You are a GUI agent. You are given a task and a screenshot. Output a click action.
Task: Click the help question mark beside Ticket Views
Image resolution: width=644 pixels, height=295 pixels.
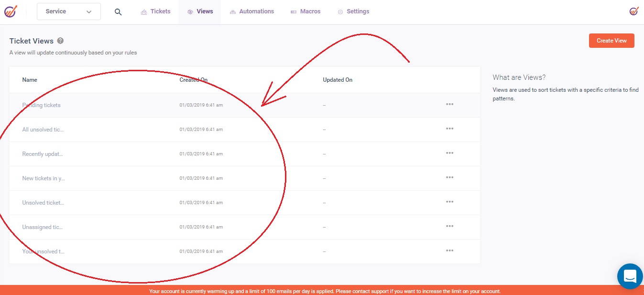[x=60, y=41]
